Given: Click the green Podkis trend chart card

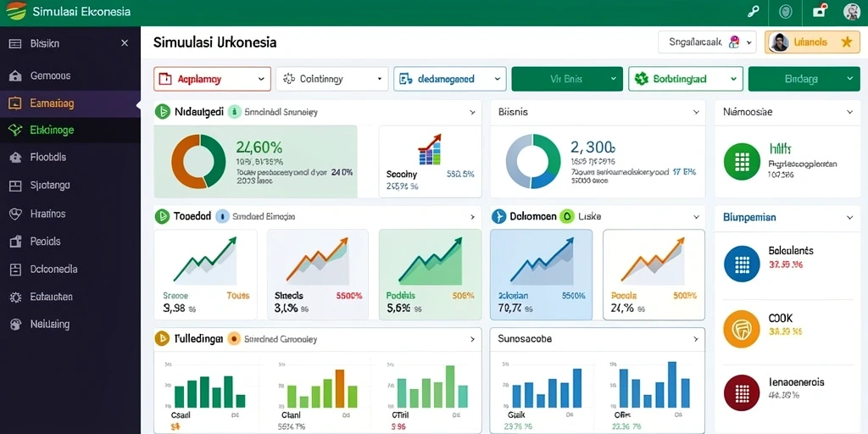Looking at the screenshot, I should [430, 275].
